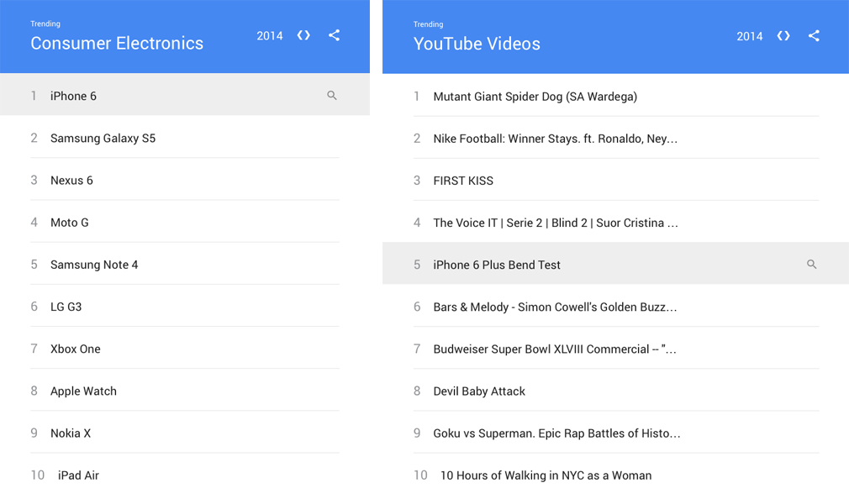Share the Consumer Electronics trending list
Screen dimensions: 849x504
point(334,35)
